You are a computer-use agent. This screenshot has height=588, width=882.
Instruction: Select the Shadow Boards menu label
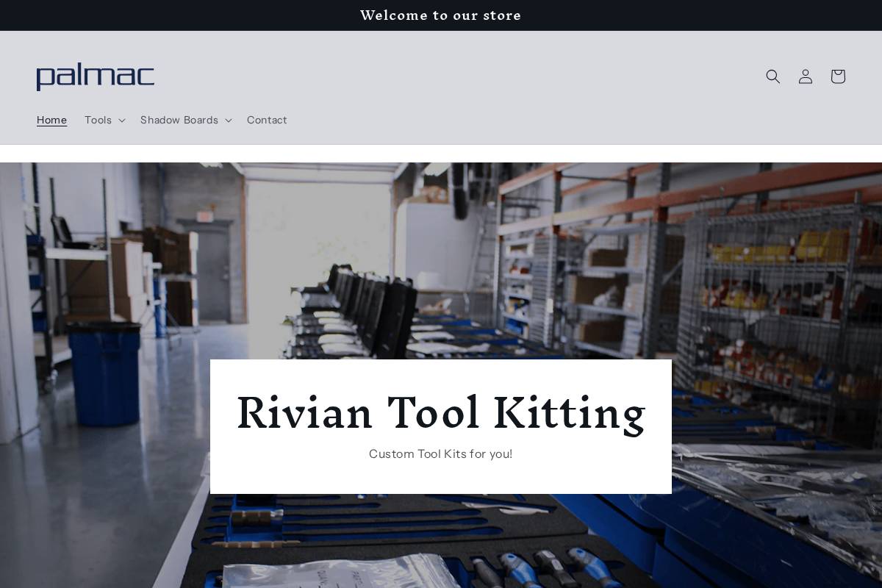click(x=179, y=120)
